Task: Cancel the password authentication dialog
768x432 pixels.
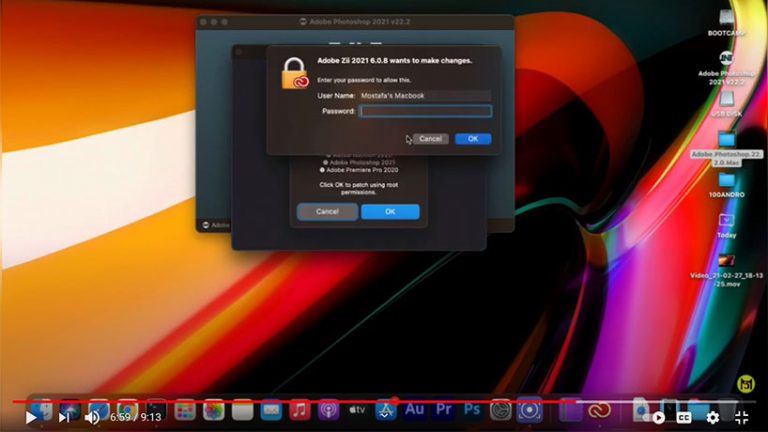Action: point(431,139)
